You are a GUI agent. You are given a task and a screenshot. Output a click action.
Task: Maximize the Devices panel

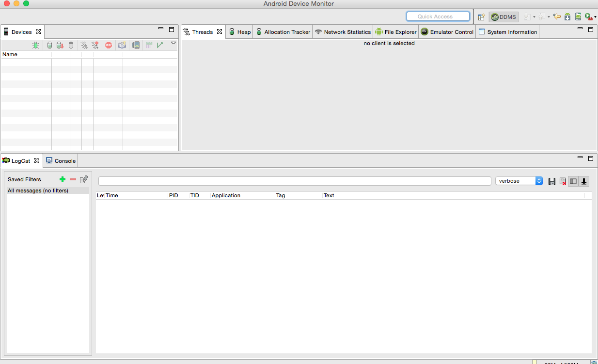click(x=172, y=30)
